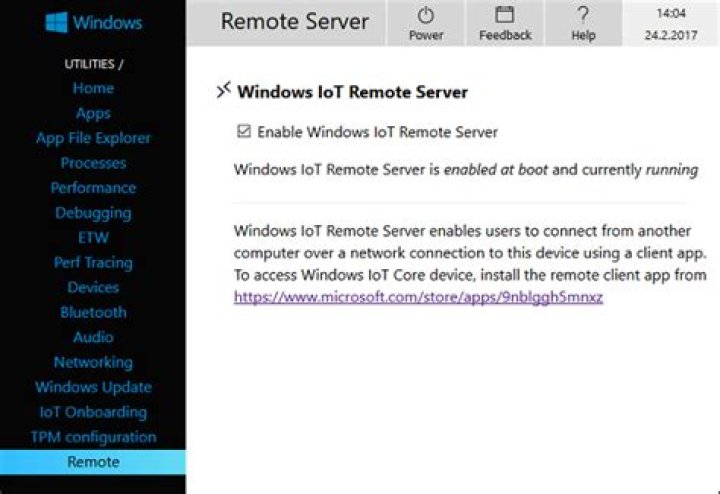
Task: Open the ETW utility page
Action: click(x=93, y=238)
